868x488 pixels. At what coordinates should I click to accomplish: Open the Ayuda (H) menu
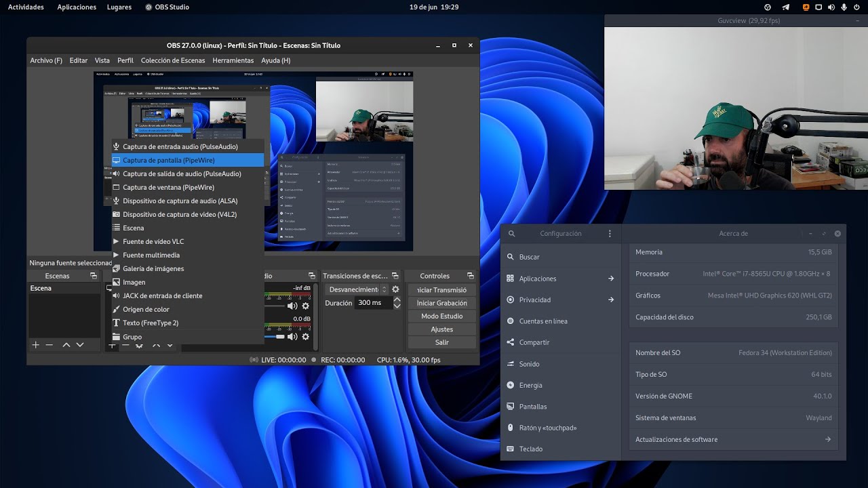tap(276, 60)
